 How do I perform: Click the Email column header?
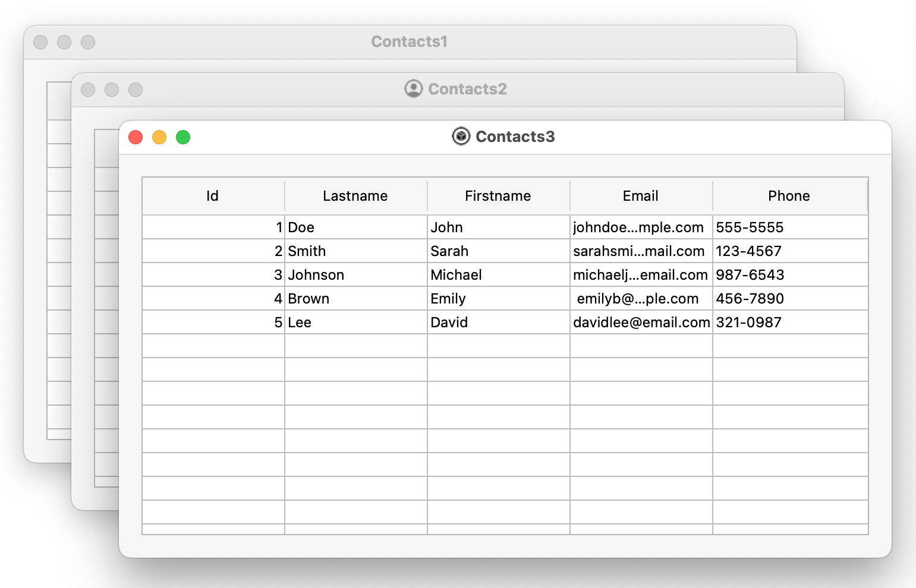coord(640,196)
